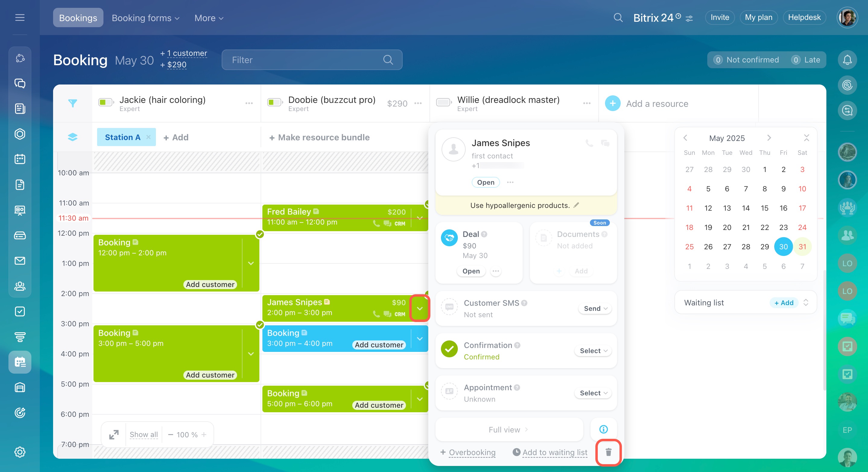Screen dimensions: 868x472
Task: Click the plus to increase the zoom percentage
Action: (x=204, y=435)
